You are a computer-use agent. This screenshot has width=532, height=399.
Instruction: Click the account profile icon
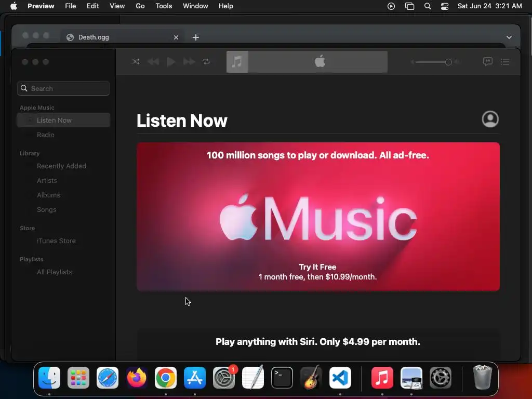pos(490,119)
